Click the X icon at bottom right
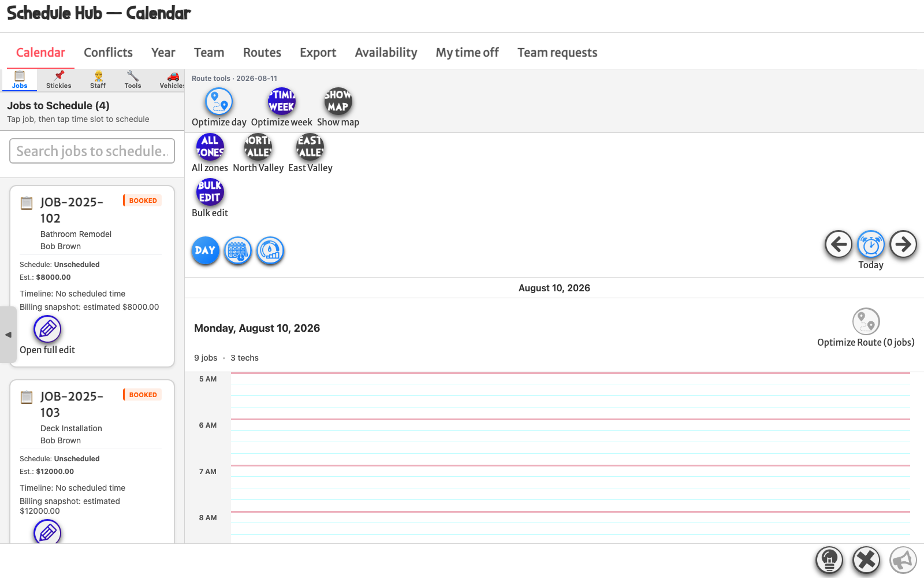Image resolution: width=924 pixels, height=578 pixels. pyautogui.click(x=866, y=560)
